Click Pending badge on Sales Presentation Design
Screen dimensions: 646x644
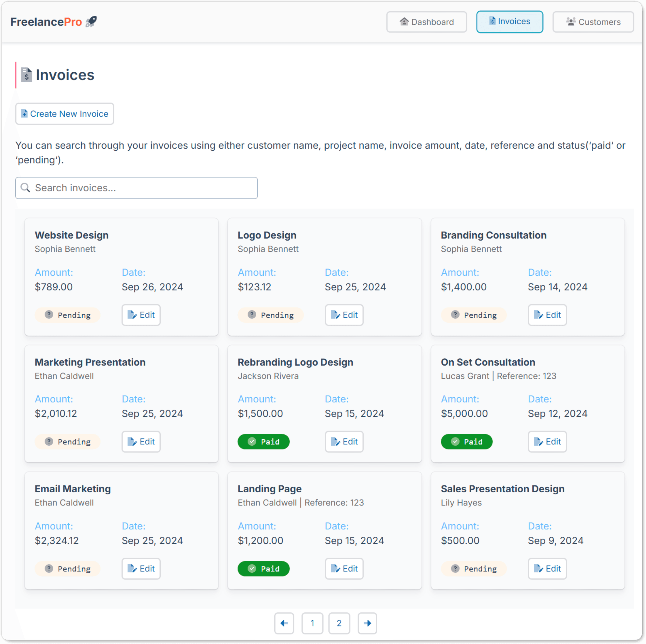coord(474,568)
